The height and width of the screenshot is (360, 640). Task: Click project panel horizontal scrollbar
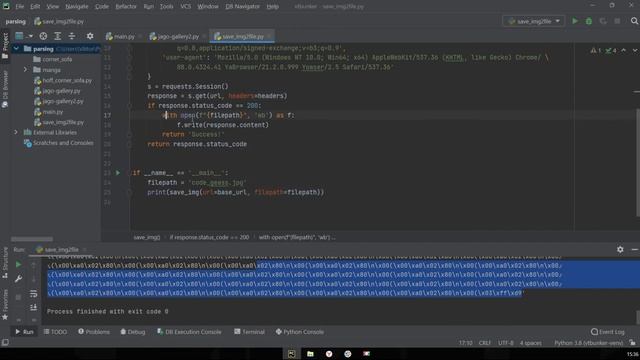[x=32, y=239]
